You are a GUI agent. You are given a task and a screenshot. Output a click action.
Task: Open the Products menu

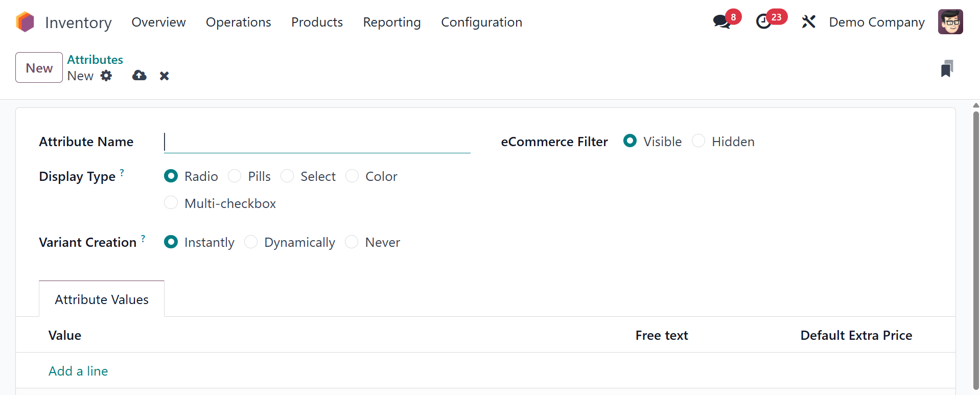coord(317,22)
